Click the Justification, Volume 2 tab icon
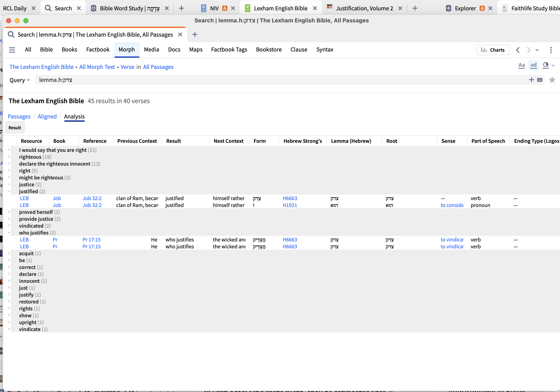The width and height of the screenshot is (560, 392). [330, 8]
